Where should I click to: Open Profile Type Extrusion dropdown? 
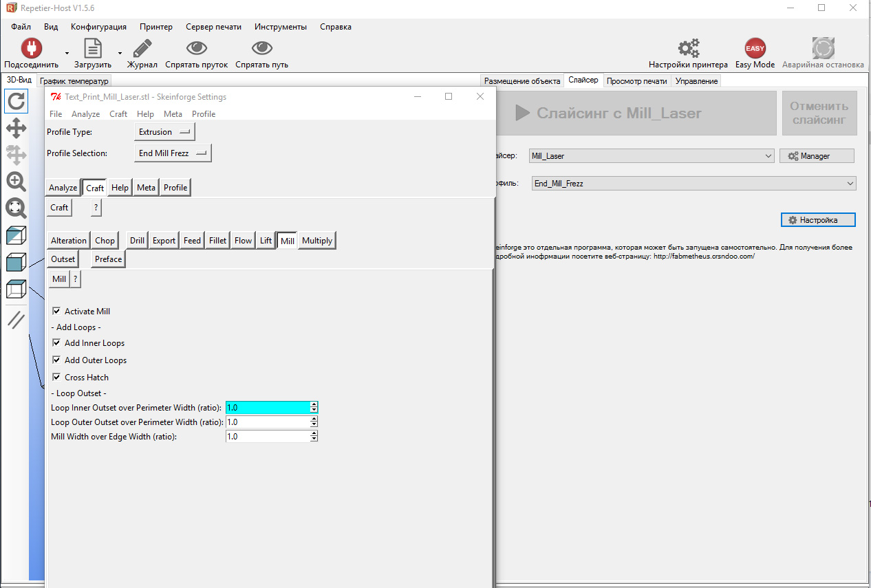pos(164,131)
